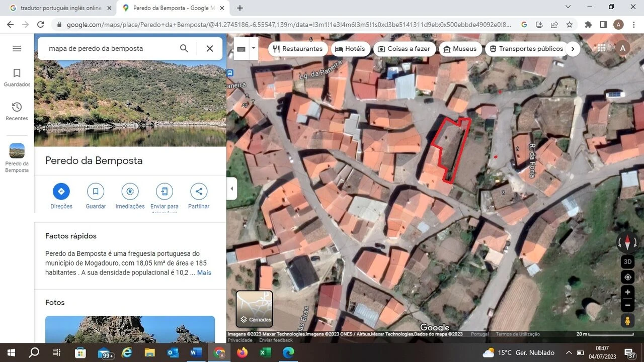Viewport: 644px width, 362px height.
Task: Select the Recentes sidebar icon
Action: [17, 107]
